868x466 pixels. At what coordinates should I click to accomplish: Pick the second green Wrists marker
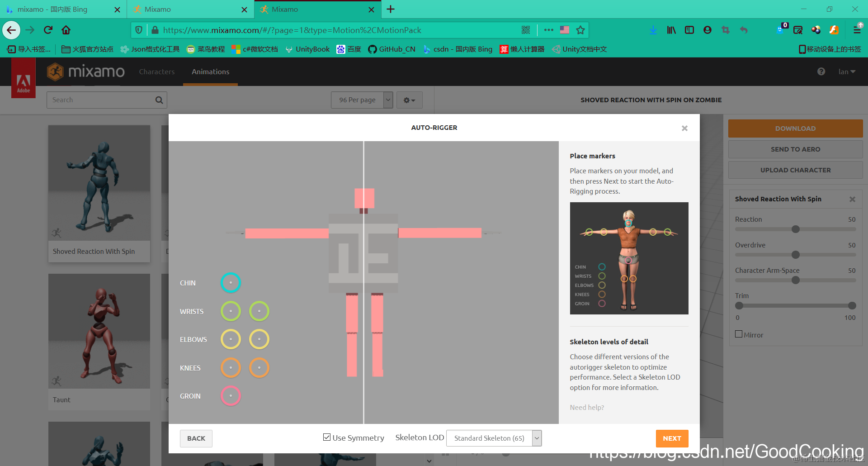click(x=259, y=311)
